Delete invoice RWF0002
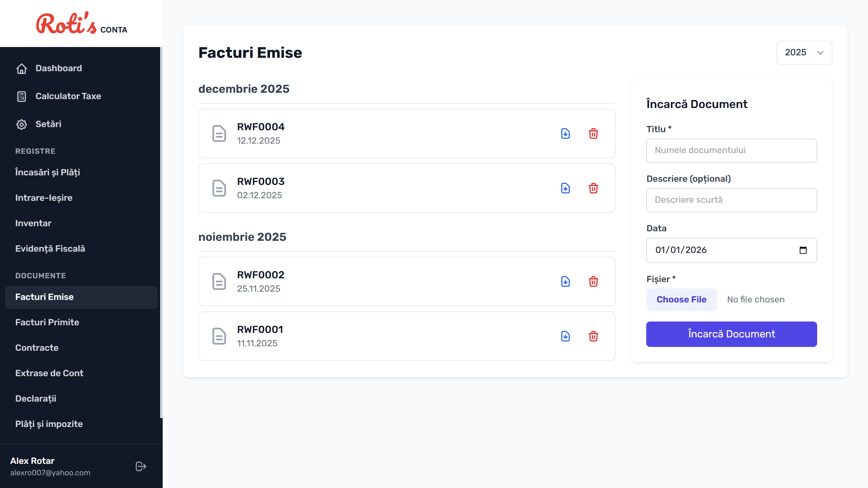868x488 pixels. 594,281
